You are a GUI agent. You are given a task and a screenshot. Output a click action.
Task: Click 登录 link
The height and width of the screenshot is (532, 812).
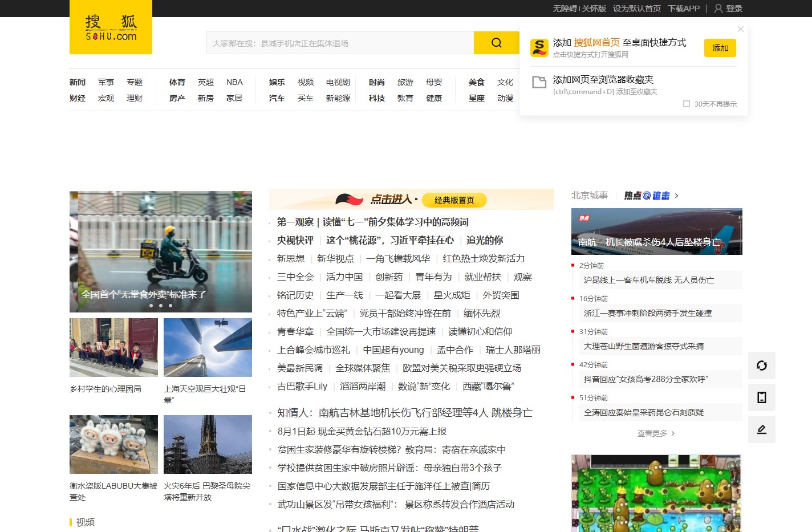coord(734,9)
